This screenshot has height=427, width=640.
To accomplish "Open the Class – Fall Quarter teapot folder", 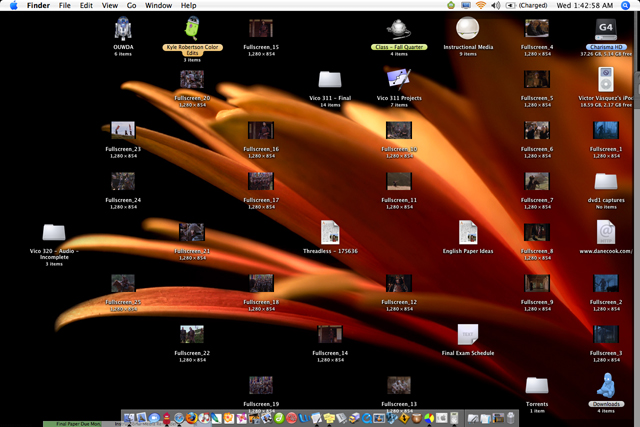I will [399, 28].
